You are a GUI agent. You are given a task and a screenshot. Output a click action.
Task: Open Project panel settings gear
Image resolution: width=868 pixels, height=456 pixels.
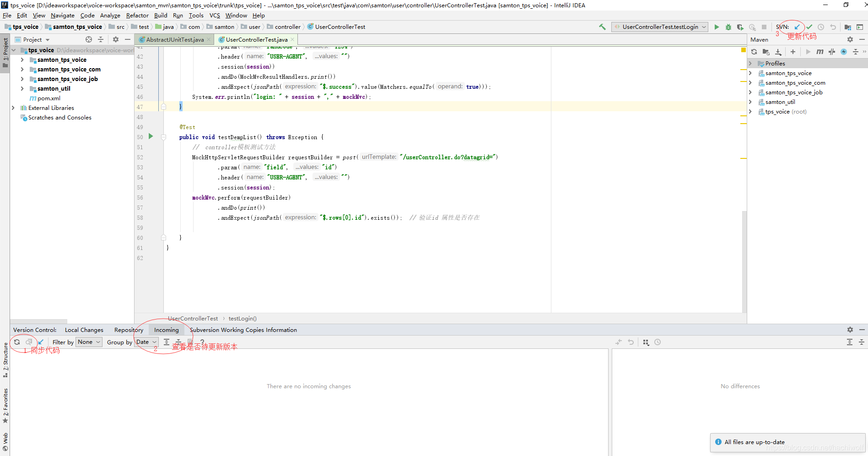tap(116, 40)
